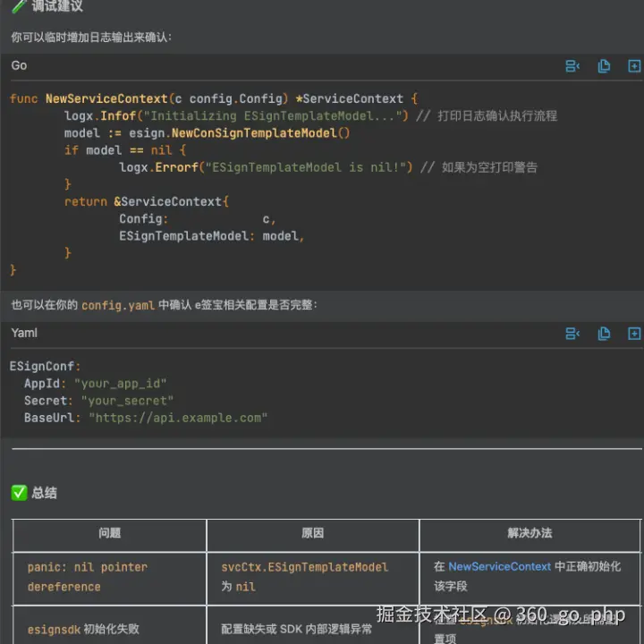Click '配置缺失或 SDK 内部逻辑异常' cell

[x=297, y=629]
